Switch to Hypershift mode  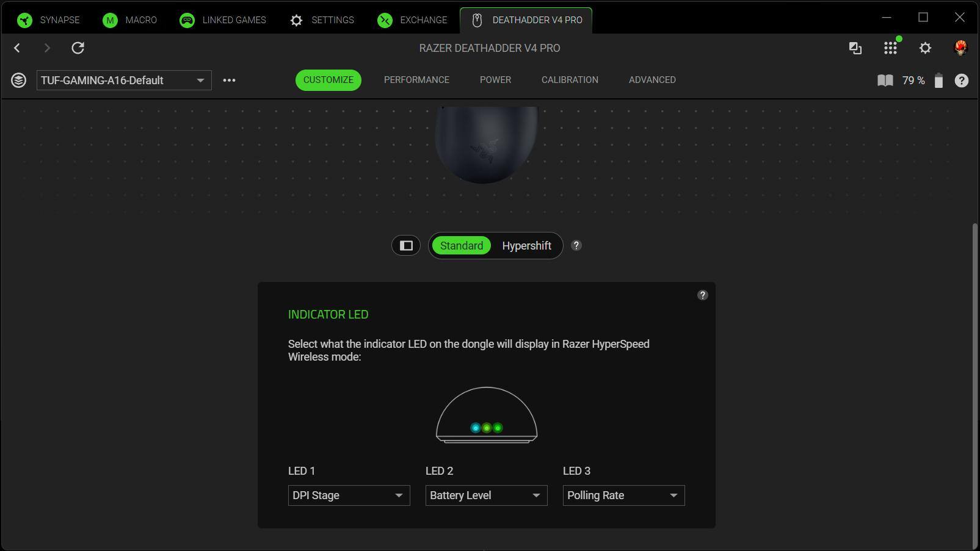(x=526, y=246)
